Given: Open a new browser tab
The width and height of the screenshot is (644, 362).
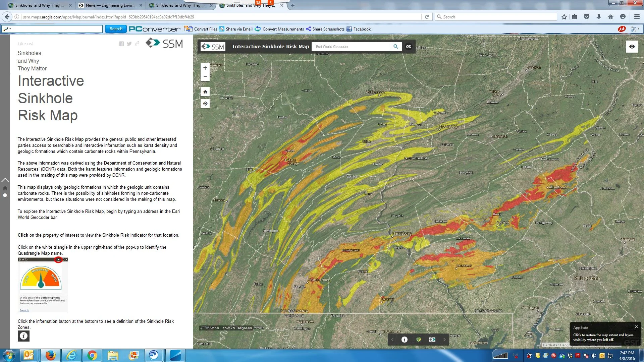Looking at the screenshot, I should click(292, 5).
